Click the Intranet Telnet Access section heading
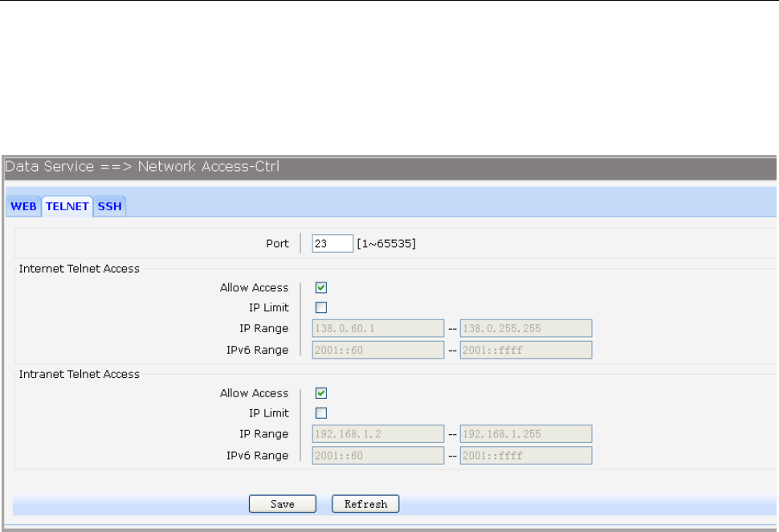This screenshot has height=532, width=779. [80, 374]
